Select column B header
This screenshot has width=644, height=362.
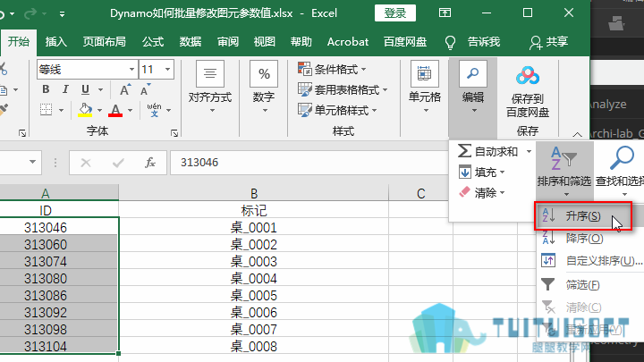pos(254,193)
